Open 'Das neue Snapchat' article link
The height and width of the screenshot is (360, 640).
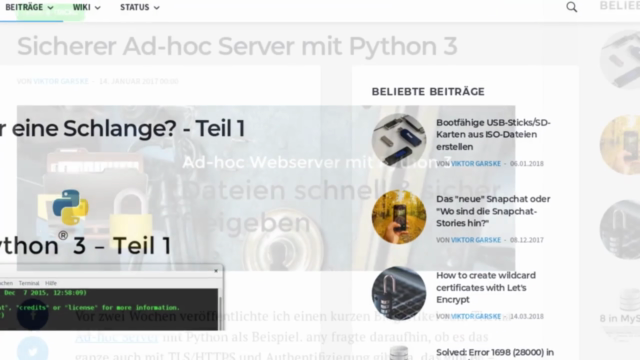pyautogui.click(x=493, y=211)
